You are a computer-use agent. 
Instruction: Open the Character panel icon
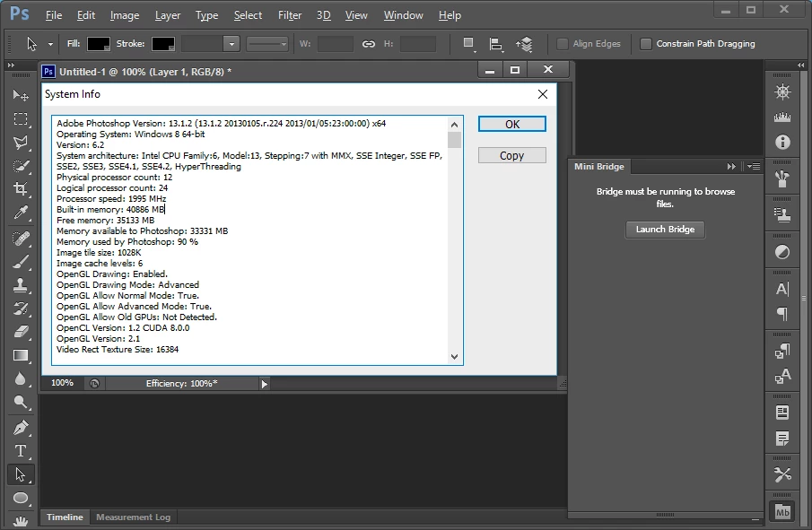pos(782,289)
